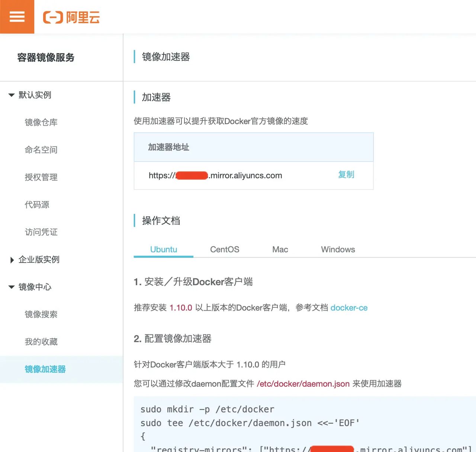The image size is (476, 452).
Task: Switch to the CentOS tab
Action: (x=225, y=249)
